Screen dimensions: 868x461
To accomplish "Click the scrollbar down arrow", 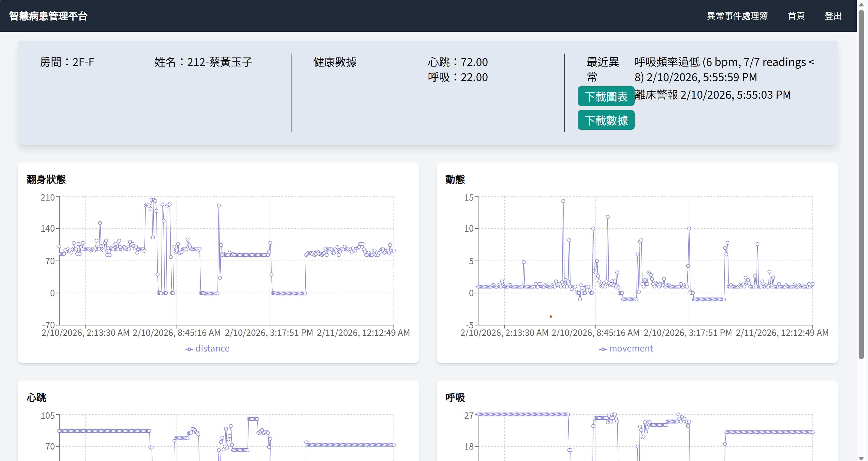I will pyautogui.click(x=861, y=458).
